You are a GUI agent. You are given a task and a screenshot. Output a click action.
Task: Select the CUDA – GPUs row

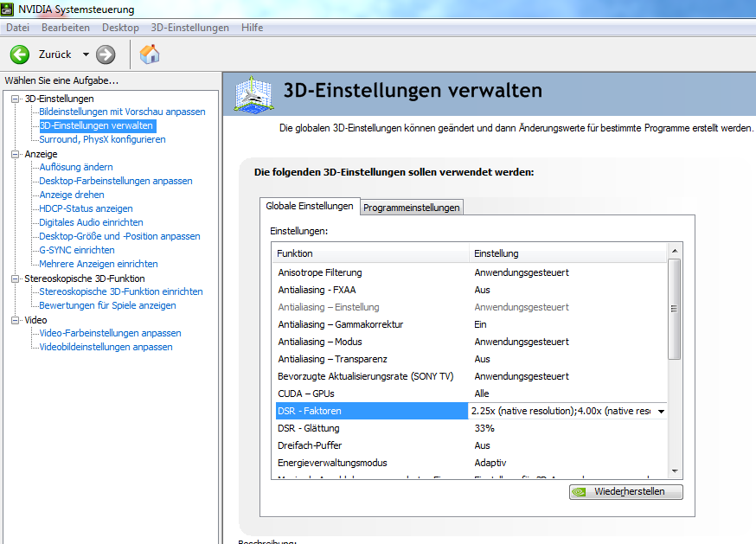click(x=470, y=394)
